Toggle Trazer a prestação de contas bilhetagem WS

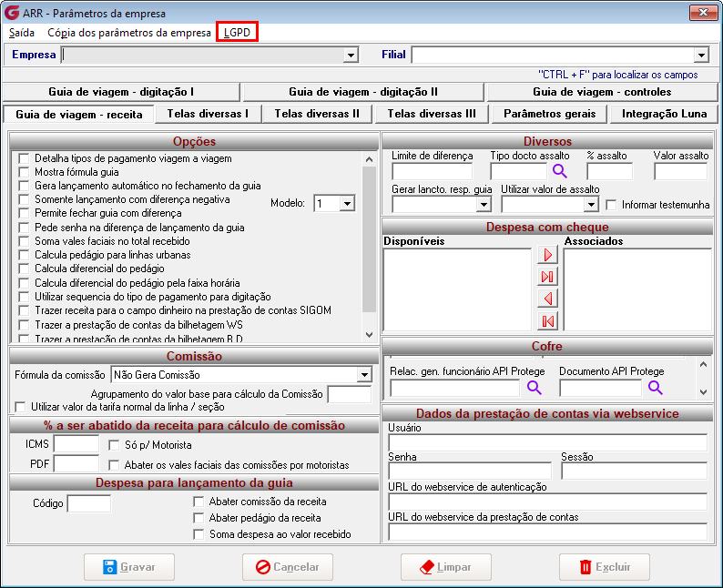tap(24, 325)
